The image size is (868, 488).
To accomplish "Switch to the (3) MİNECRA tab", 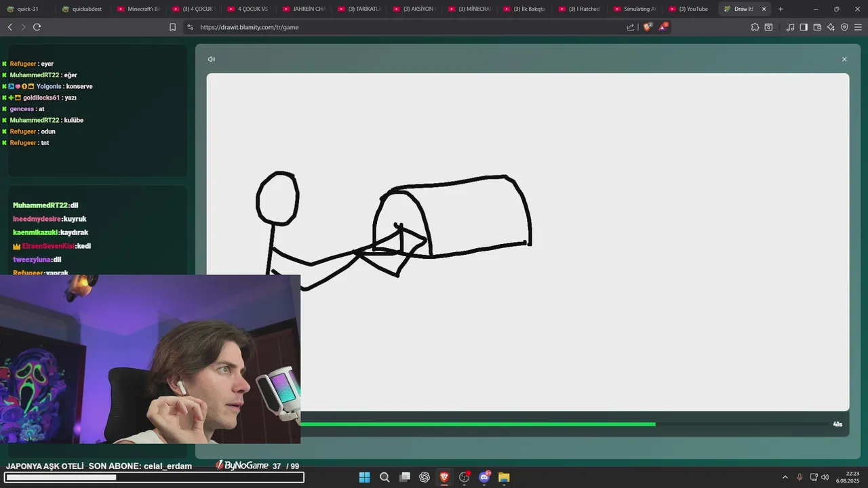I will pos(469,9).
